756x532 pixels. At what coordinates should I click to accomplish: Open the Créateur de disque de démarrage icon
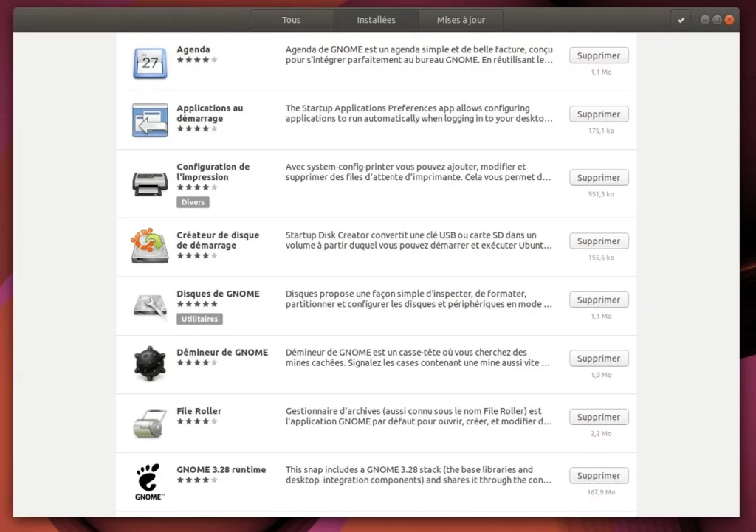click(x=150, y=245)
